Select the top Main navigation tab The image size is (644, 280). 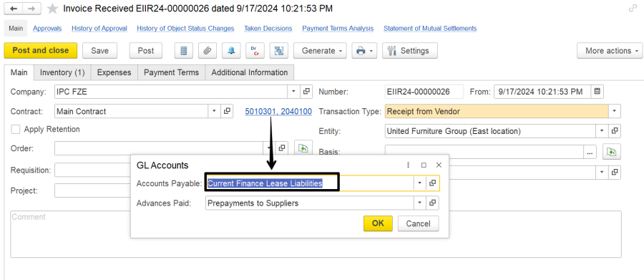(16, 29)
